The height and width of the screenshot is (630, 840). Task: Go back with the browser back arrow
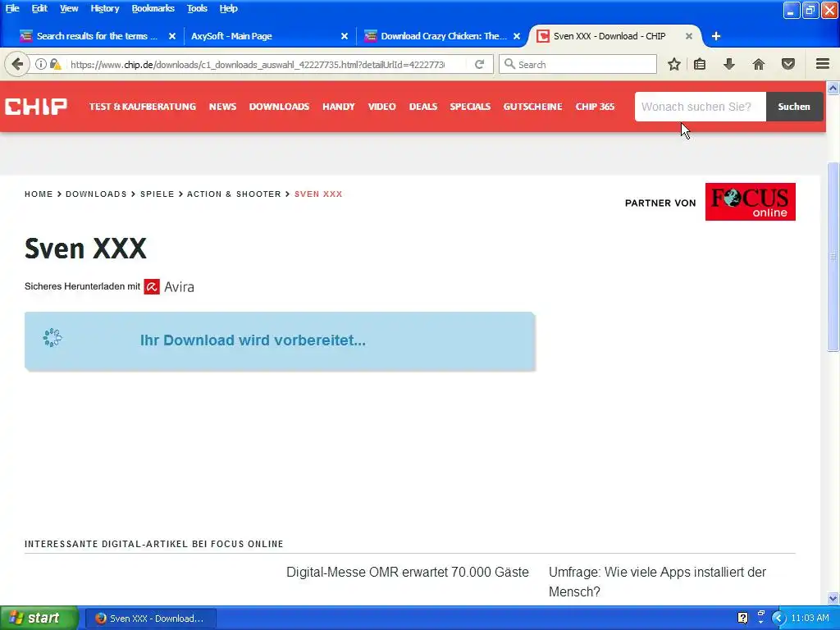17,64
